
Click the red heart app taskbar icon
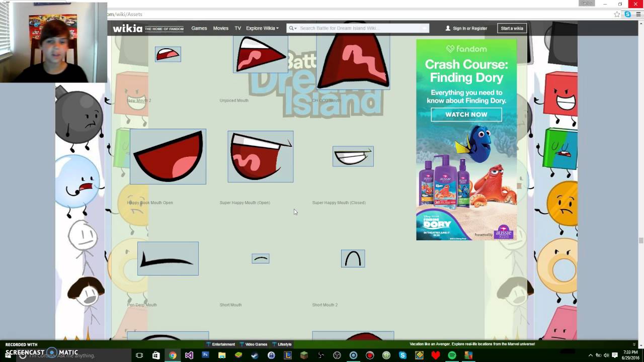pyautogui.click(x=436, y=355)
